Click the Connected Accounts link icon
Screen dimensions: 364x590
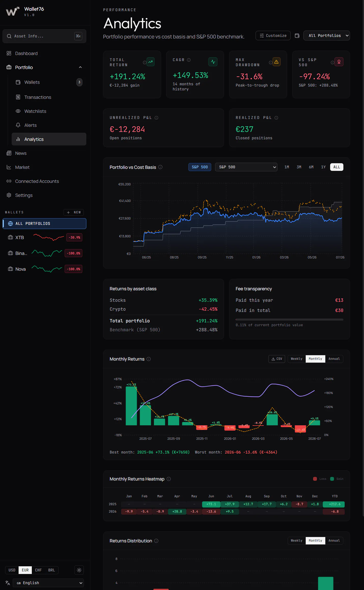tap(9, 181)
